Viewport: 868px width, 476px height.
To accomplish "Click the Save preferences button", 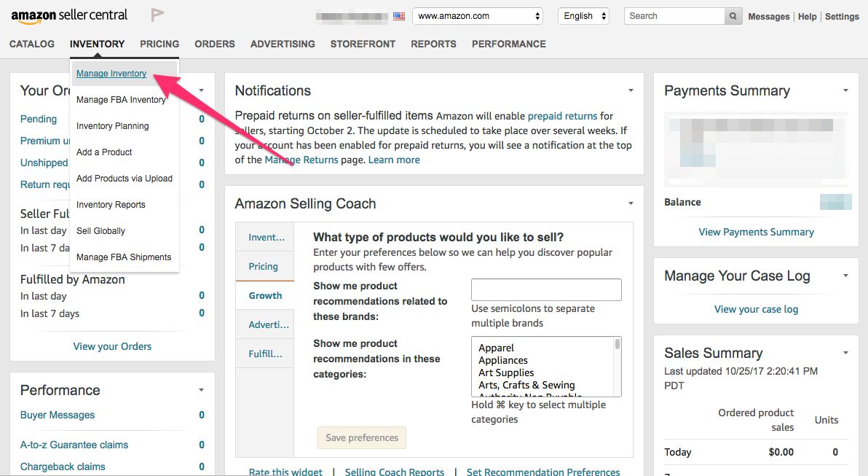I will point(362,438).
